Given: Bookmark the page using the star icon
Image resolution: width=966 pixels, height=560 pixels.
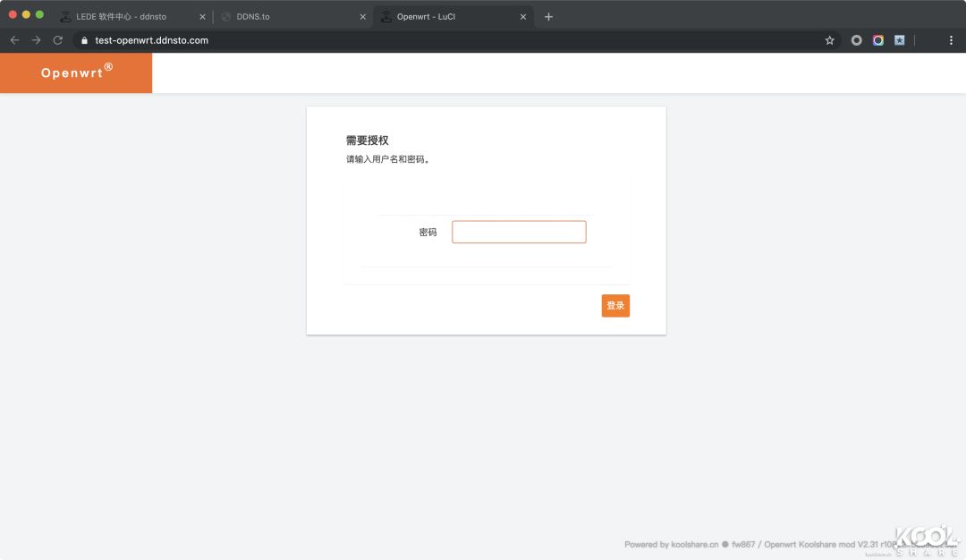Looking at the screenshot, I should point(829,39).
